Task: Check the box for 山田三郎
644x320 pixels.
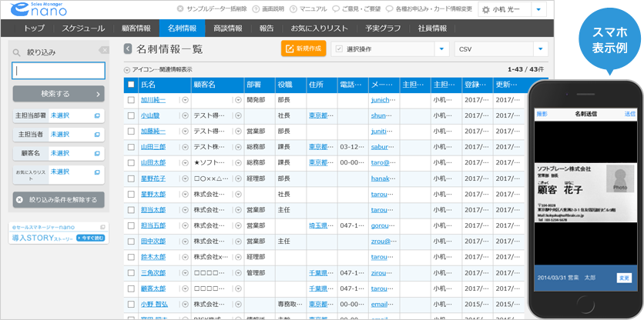Action: (x=131, y=147)
